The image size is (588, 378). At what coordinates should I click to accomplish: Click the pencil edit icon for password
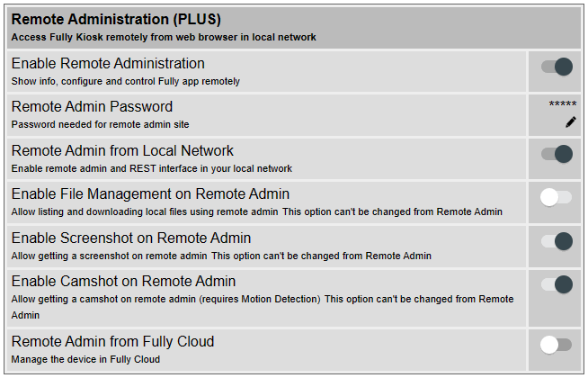click(x=570, y=122)
